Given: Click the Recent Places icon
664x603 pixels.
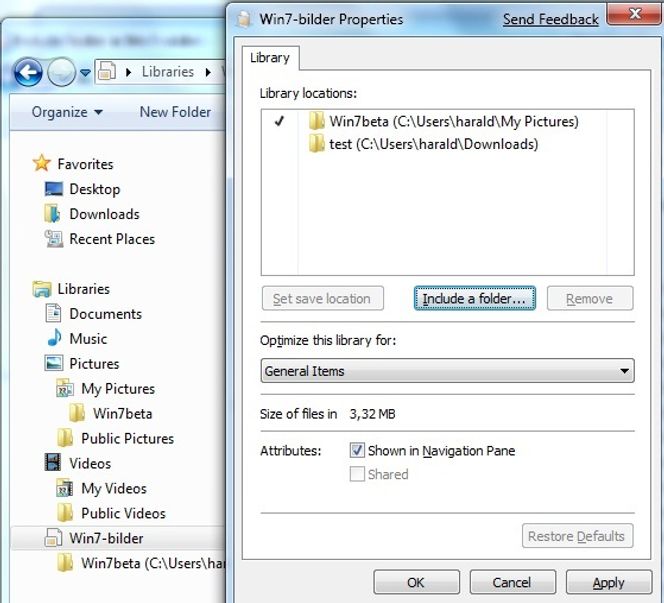Looking at the screenshot, I should point(54,239).
